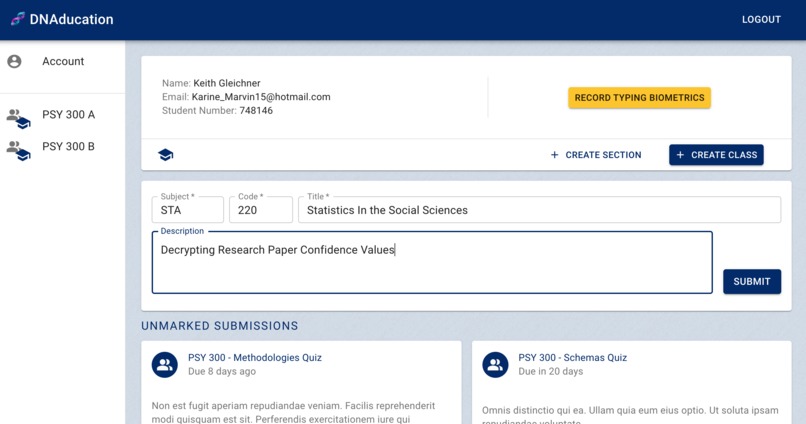Click student number 748146
This screenshot has height=424, width=806.
[256, 110]
